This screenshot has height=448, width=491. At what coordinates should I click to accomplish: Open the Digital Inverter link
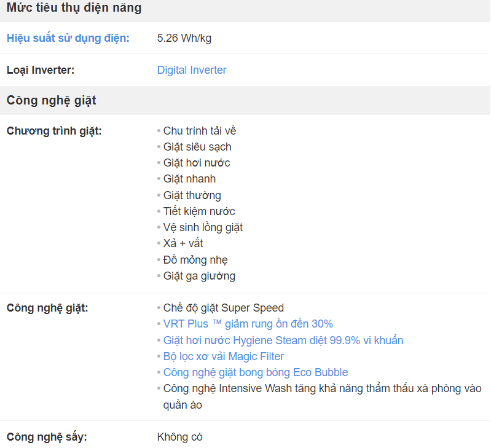[x=192, y=70]
